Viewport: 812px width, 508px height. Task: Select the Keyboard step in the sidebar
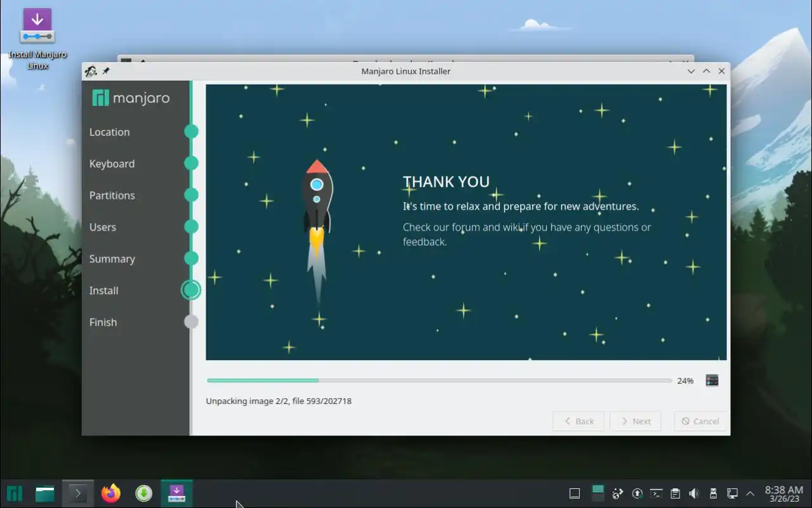click(112, 164)
